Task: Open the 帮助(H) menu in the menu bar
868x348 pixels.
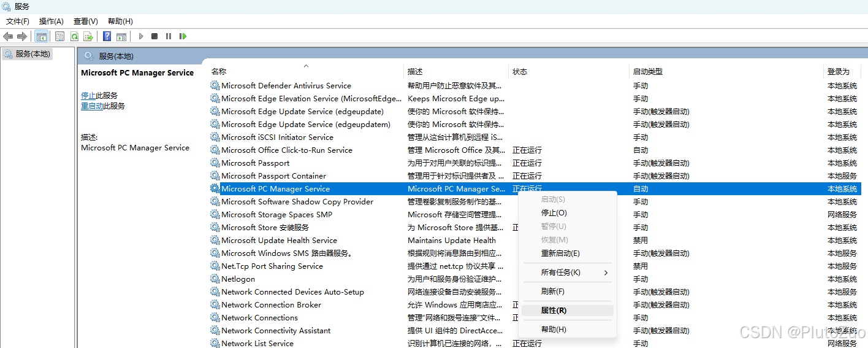Action: pyautogui.click(x=120, y=21)
